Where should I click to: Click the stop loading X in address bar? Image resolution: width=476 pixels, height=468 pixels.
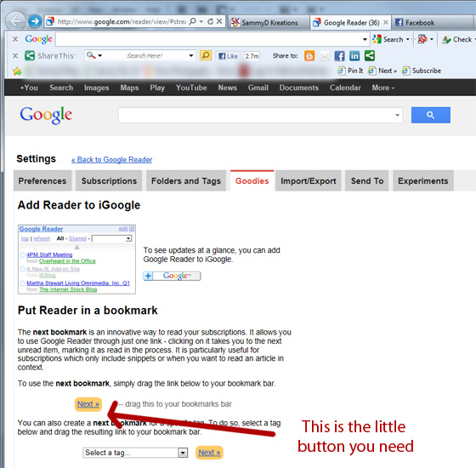219,21
